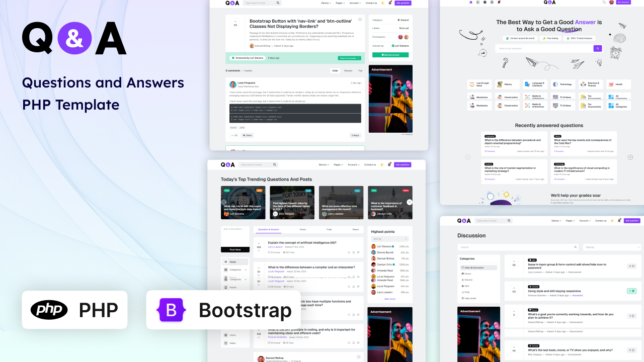Click the purple search button on the landing hero
The width and height of the screenshot is (644, 362).
pos(598,48)
